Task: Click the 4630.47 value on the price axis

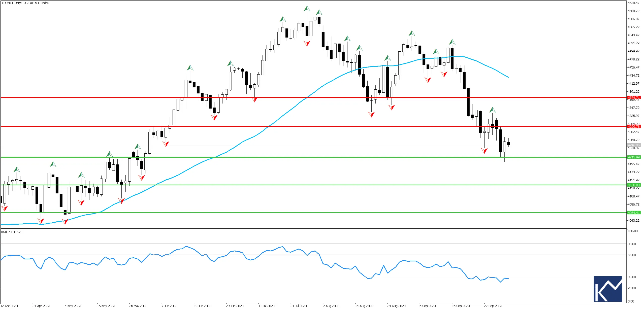Action: [x=633, y=3]
